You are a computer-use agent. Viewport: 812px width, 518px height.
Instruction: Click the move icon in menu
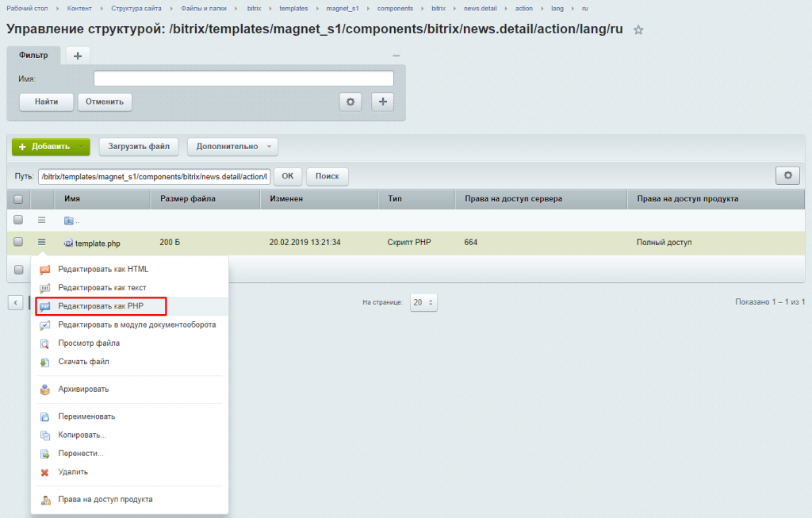[45, 454]
